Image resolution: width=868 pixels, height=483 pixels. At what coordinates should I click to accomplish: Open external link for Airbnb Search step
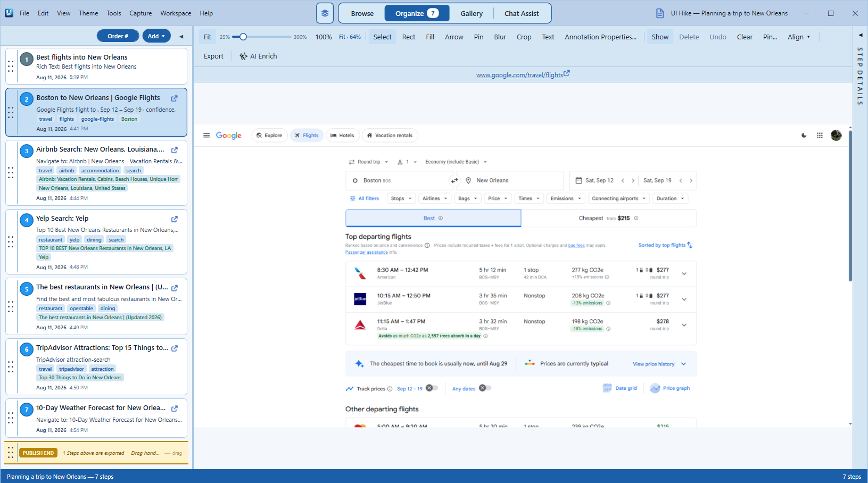click(174, 150)
